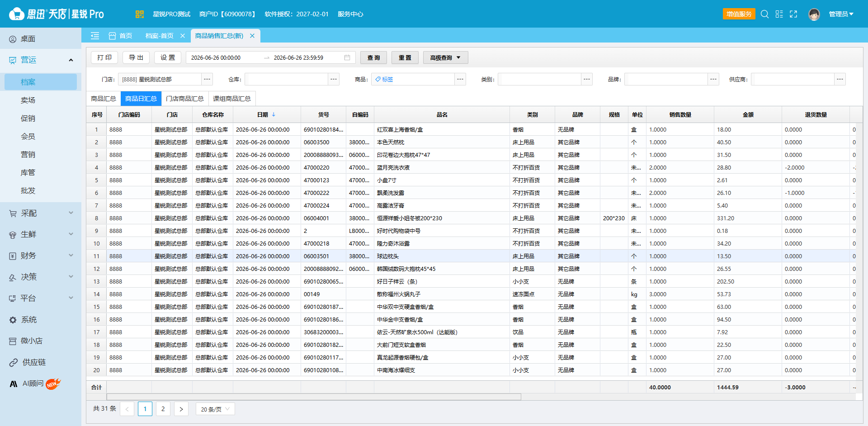Screen dimensions: 868x426
Task: Open the yellow grid apps icon
Action: (139, 14)
